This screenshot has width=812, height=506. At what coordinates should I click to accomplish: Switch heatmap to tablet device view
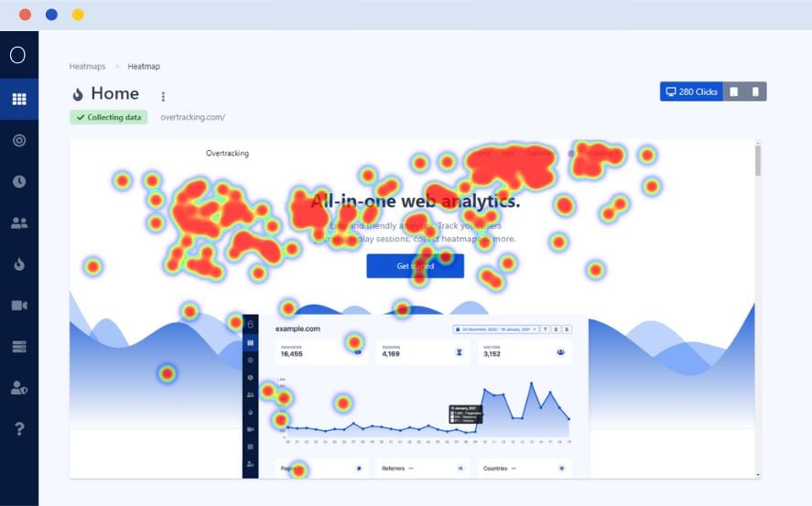pyautogui.click(x=734, y=92)
